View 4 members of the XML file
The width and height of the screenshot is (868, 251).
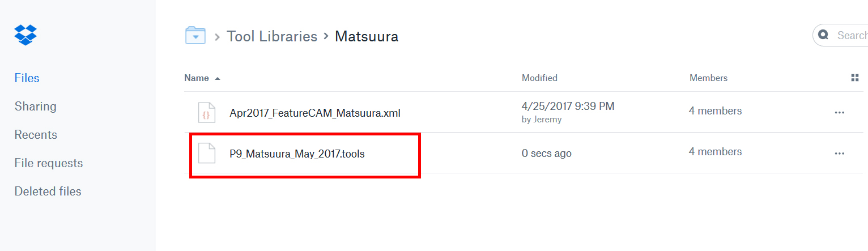click(715, 111)
